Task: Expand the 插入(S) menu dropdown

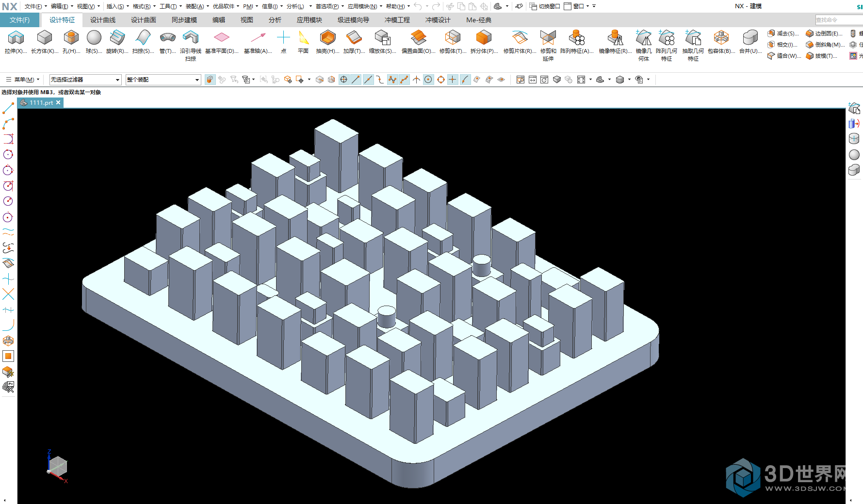Action: click(118, 6)
